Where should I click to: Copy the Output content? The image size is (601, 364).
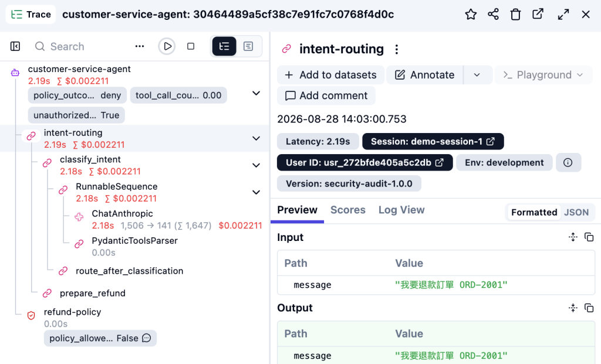tap(589, 308)
